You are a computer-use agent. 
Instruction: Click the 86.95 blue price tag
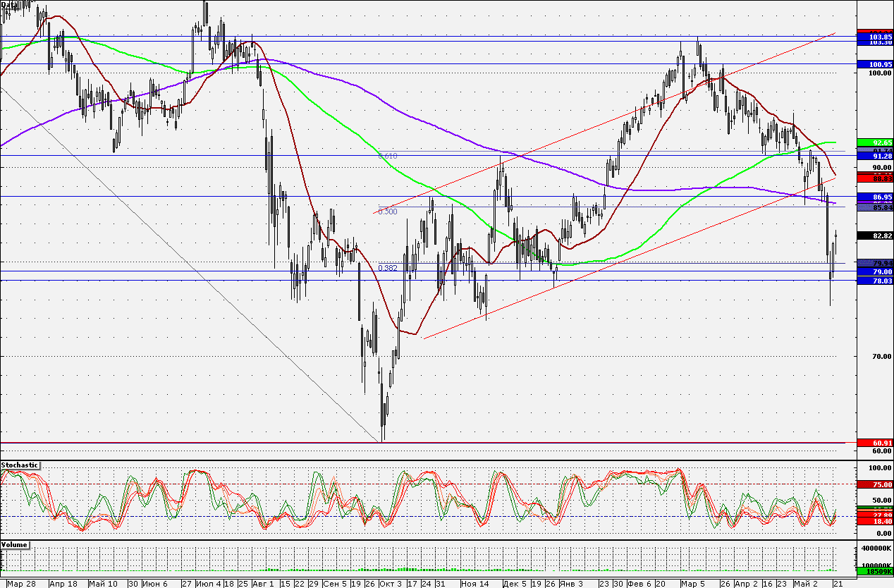(x=874, y=196)
